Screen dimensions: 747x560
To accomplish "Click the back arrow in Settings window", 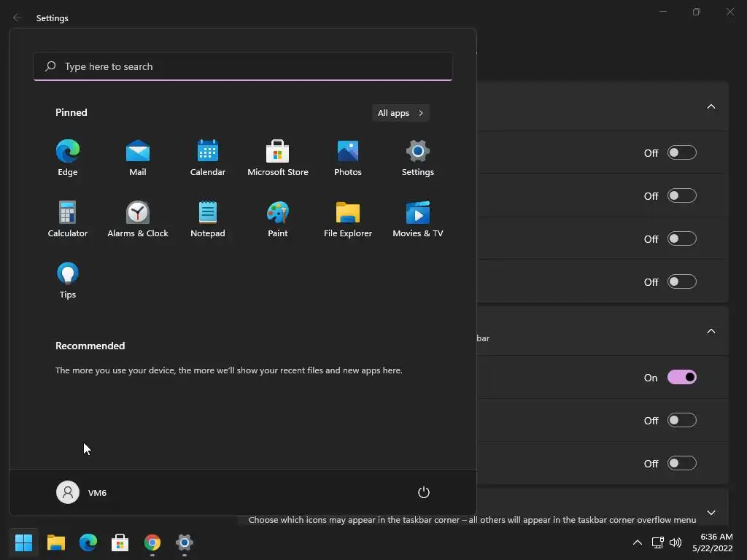I will pyautogui.click(x=17, y=17).
